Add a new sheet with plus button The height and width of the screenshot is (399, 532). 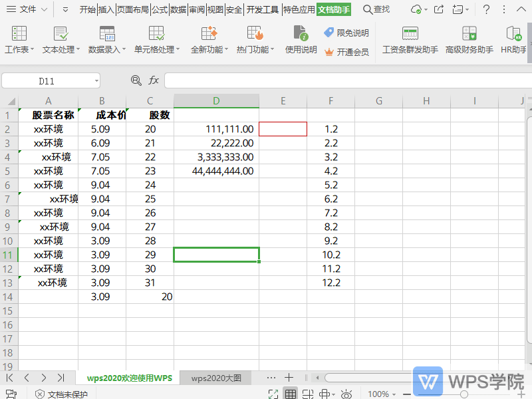(x=289, y=378)
